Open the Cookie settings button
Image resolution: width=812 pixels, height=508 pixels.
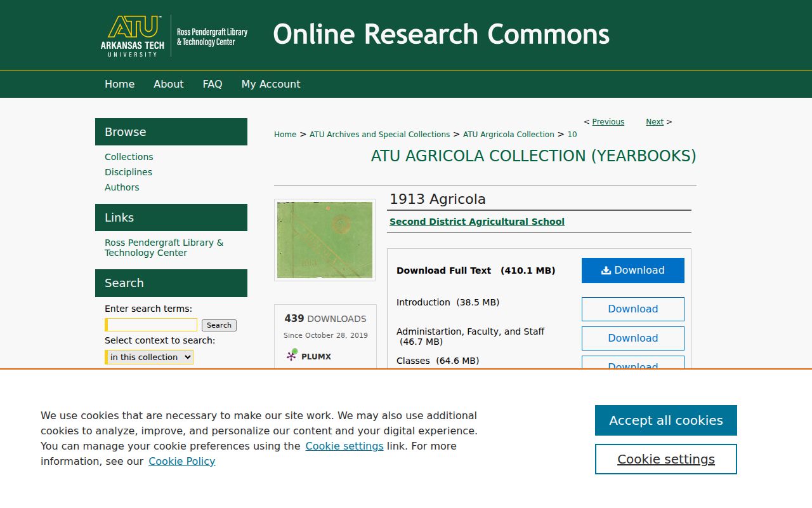[666, 459]
